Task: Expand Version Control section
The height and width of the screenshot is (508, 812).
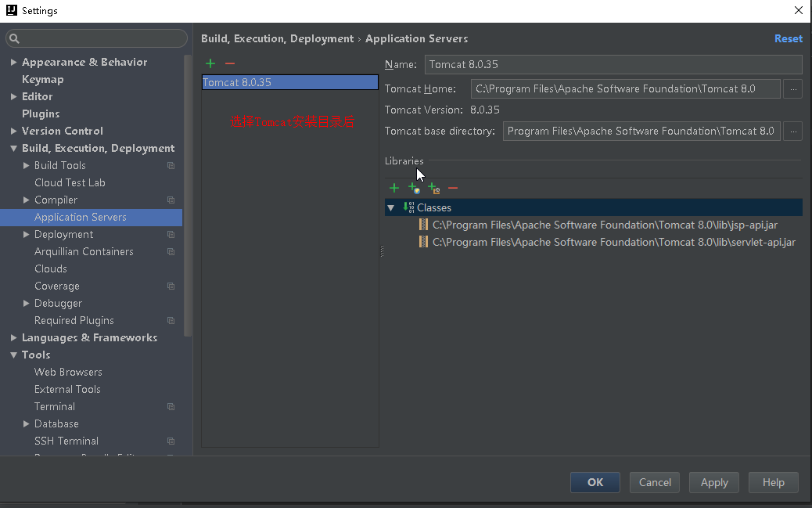Action: 13,131
